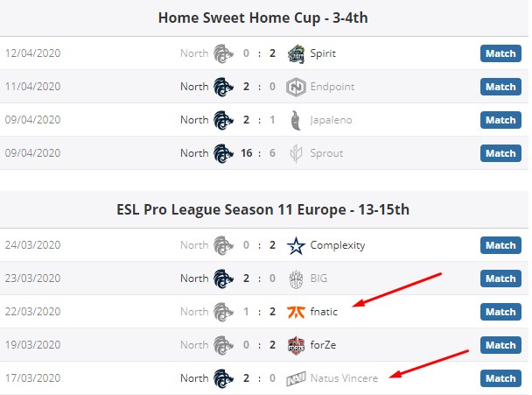Click the Complexity team name link

(x=337, y=245)
